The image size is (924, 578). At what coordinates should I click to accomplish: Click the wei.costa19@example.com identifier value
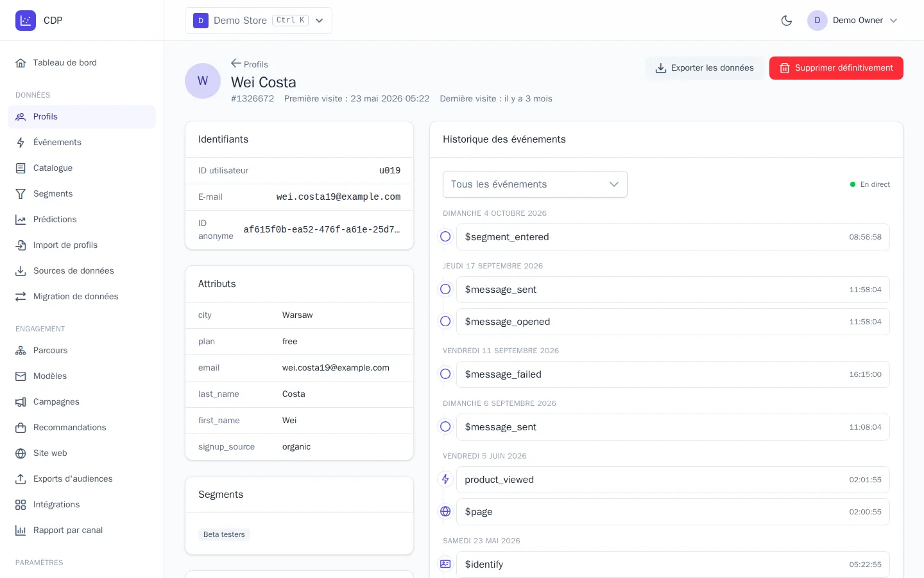pos(339,197)
